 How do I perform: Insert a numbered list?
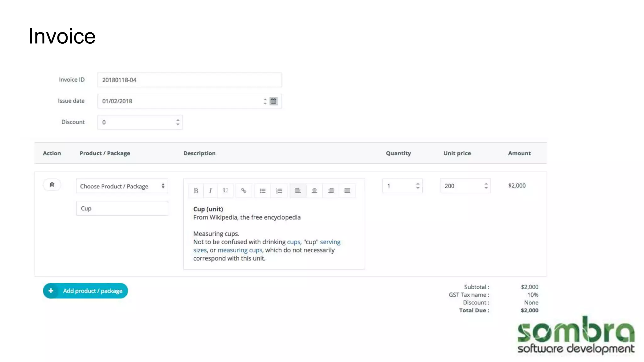tap(279, 191)
